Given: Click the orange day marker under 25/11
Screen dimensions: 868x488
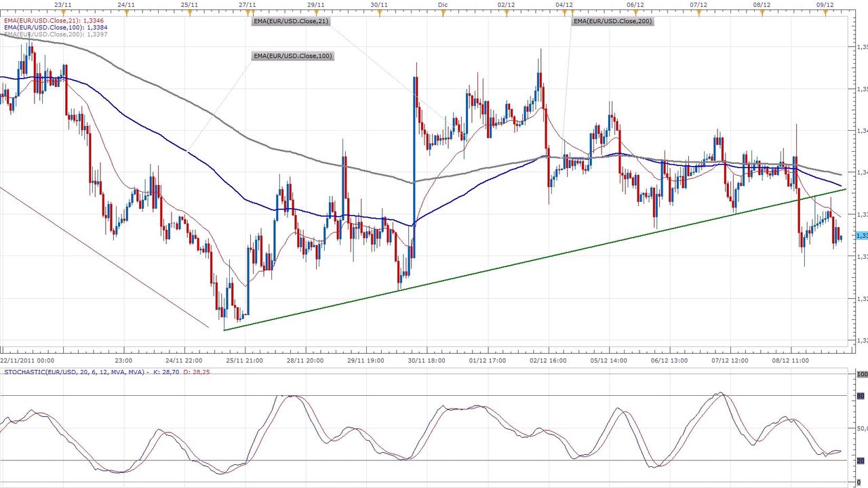Looking at the screenshot, I should tap(189, 12).
